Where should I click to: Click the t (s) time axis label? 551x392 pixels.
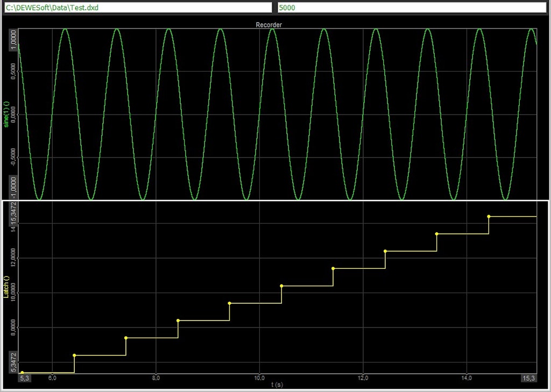pos(277,385)
